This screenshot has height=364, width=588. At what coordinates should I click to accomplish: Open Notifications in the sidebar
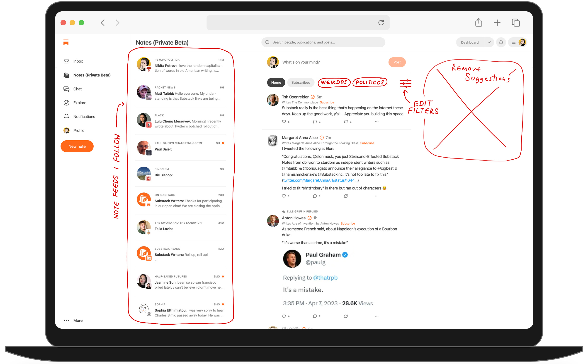coord(79,117)
